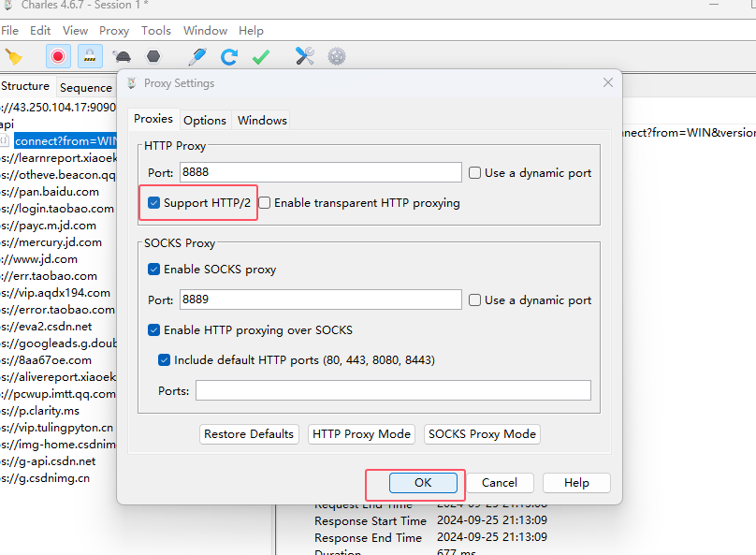
Task: Click HTTP Proxy port field 8888
Action: click(x=321, y=172)
